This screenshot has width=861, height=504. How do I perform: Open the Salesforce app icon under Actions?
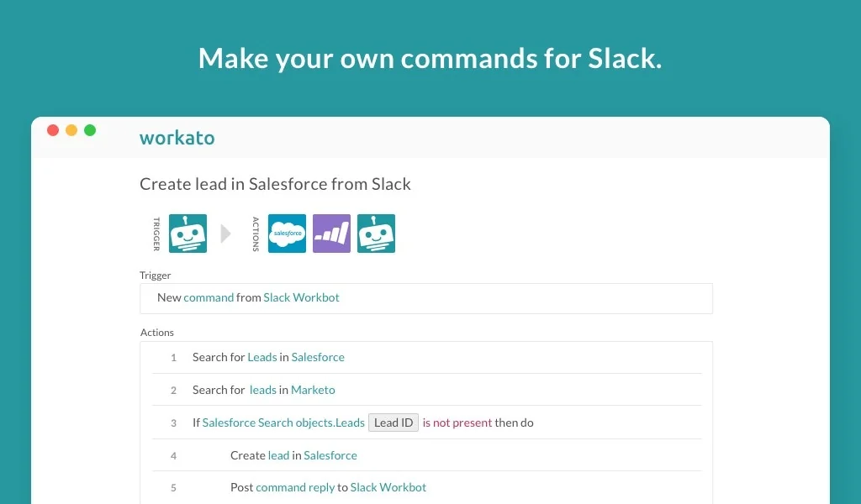click(x=287, y=234)
